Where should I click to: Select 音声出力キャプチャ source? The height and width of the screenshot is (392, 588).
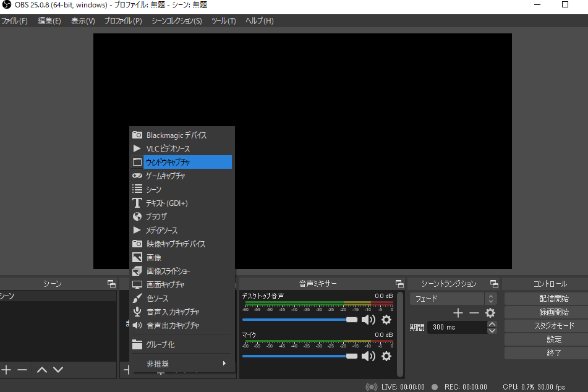182,325
